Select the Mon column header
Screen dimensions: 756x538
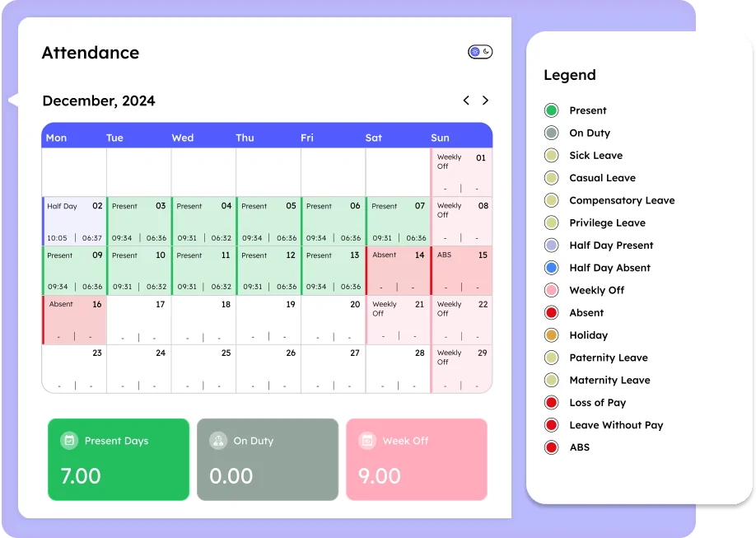pyautogui.click(x=56, y=138)
